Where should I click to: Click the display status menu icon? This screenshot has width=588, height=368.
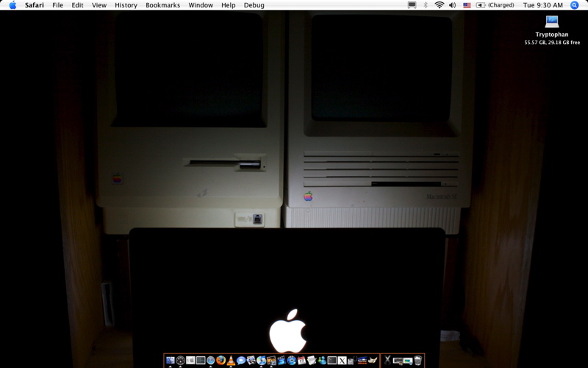(x=412, y=5)
